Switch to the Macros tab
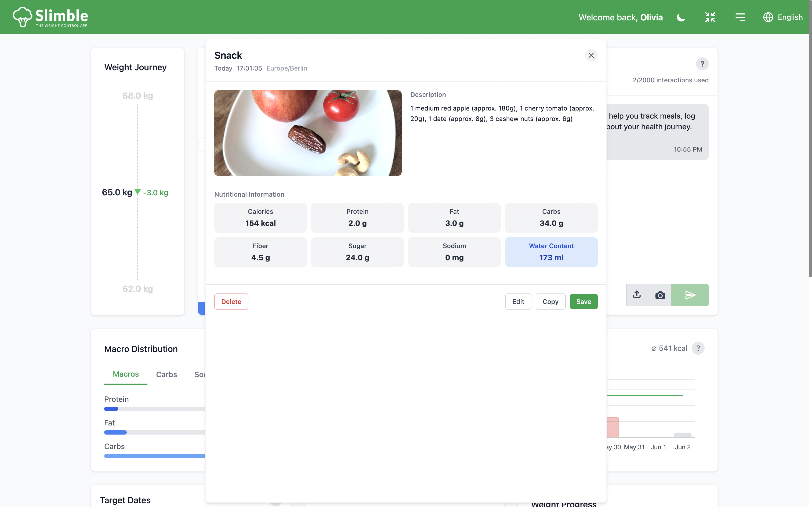 (x=125, y=374)
